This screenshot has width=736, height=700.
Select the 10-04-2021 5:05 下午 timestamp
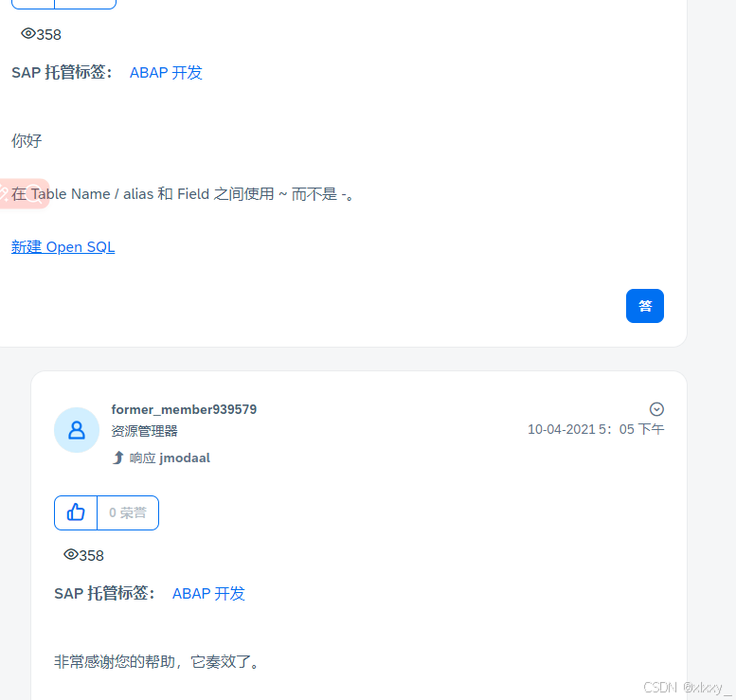pos(596,429)
